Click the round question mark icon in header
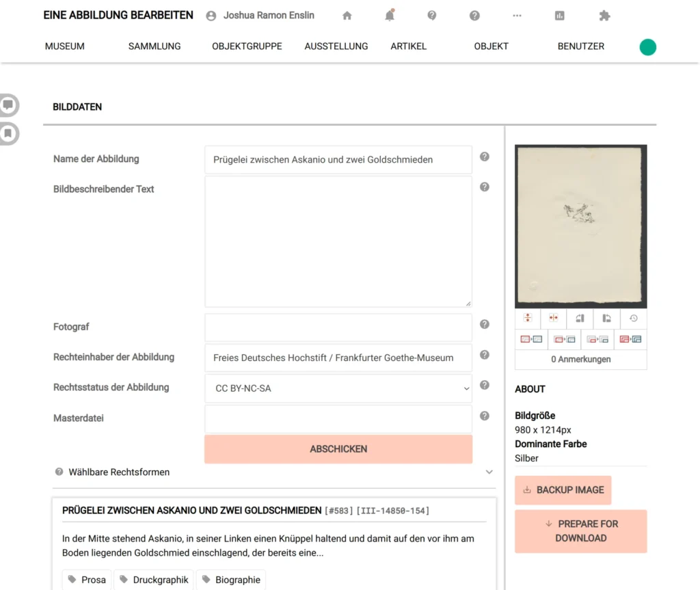Image resolution: width=700 pixels, height=590 pixels. coord(474,16)
